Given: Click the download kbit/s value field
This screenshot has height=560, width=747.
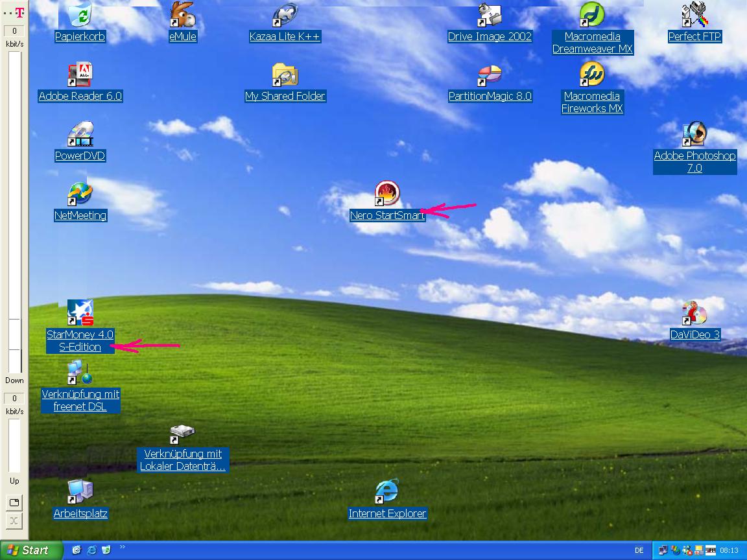Looking at the screenshot, I should [14, 31].
